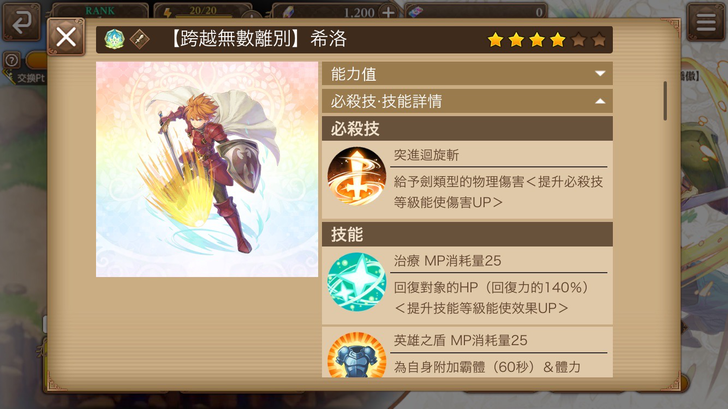728x409 pixels.
Task: Open the hamburger main menu
Action: click(x=706, y=22)
